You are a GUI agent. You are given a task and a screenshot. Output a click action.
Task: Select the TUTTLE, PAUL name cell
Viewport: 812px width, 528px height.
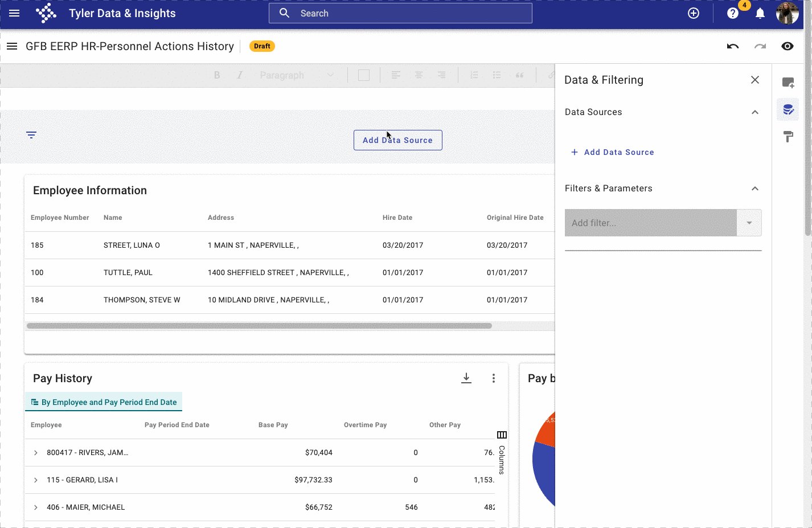[128, 273]
